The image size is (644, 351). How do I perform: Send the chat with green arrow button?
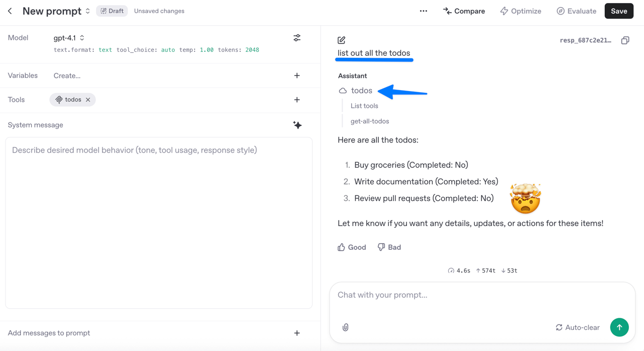pyautogui.click(x=619, y=327)
